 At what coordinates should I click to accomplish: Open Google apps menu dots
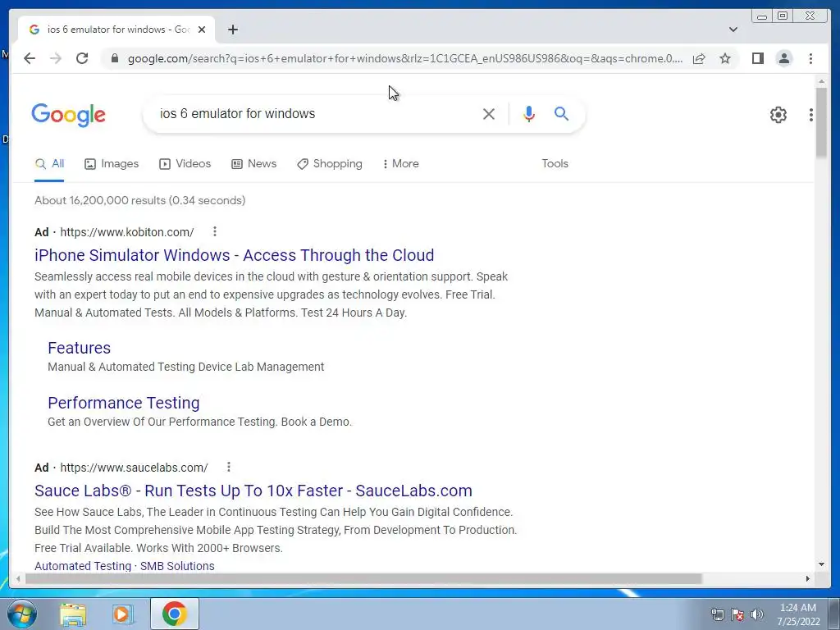point(811,115)
